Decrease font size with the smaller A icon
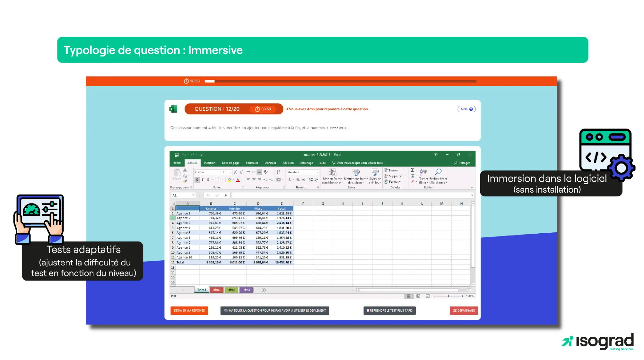 [241, 172]
